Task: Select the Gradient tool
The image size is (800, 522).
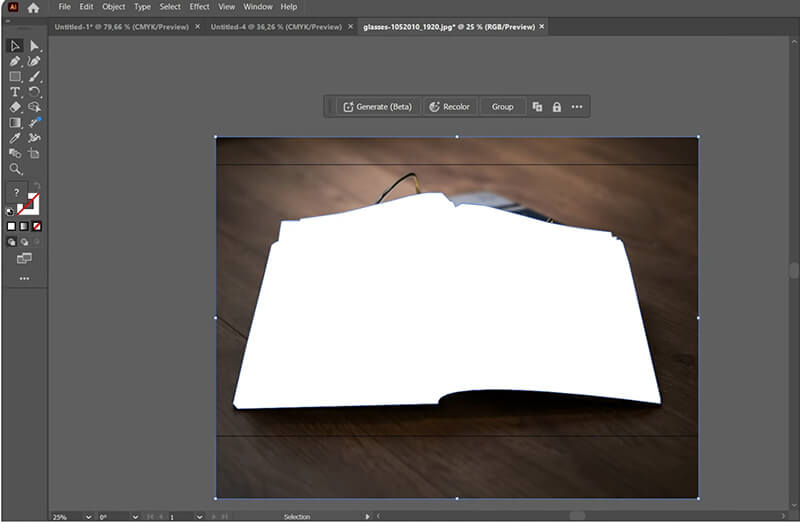Action: 15,123
